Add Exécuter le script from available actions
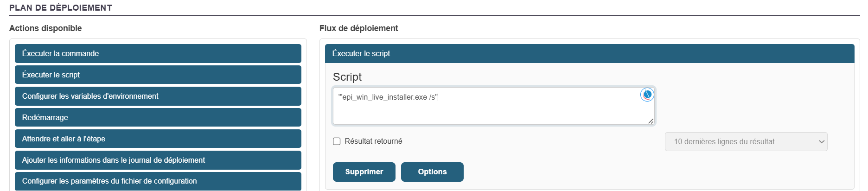Image resolution: width=868 pixels, height=191 pixels. pyautogui.click(x=158, y=75)
